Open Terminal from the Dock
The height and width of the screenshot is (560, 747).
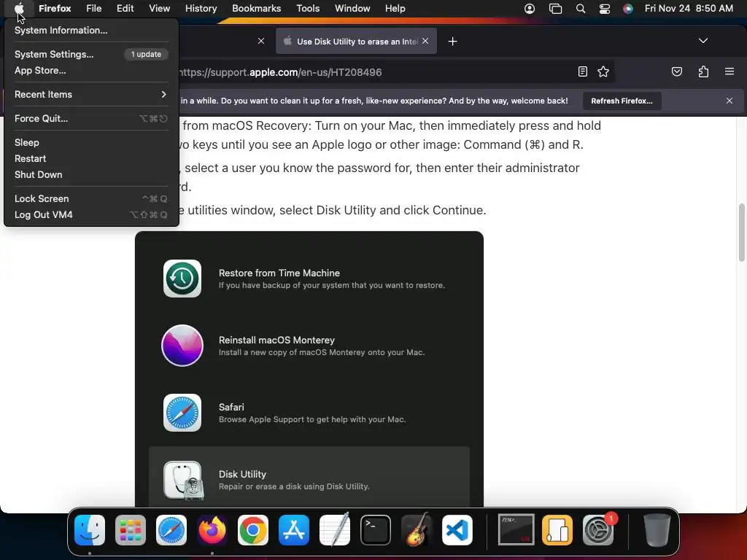pyautogui.click(x=376, y=530)
